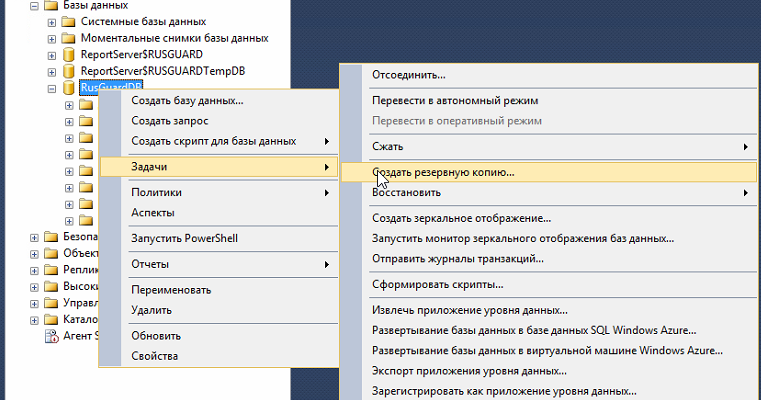Collapse the Базы данных tree node
This screenshot has height=400, width=761.
[x=35, y=5]
